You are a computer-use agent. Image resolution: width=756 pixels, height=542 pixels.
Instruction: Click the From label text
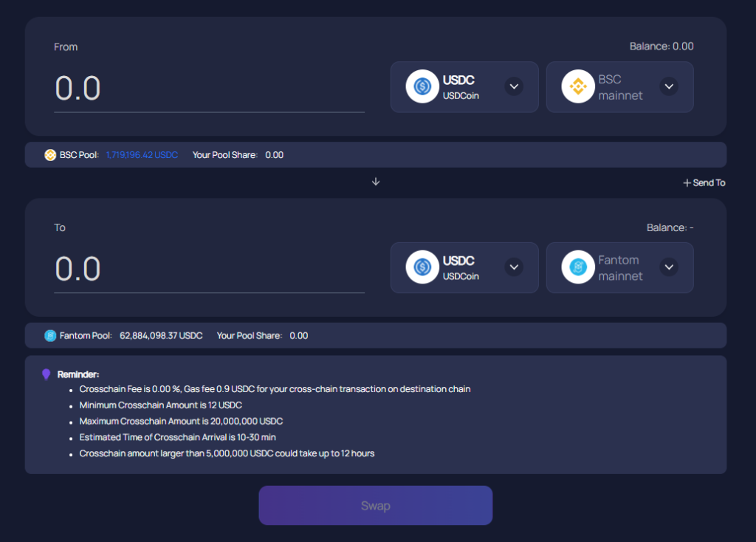pyautogui.click(x=66, y=47)
